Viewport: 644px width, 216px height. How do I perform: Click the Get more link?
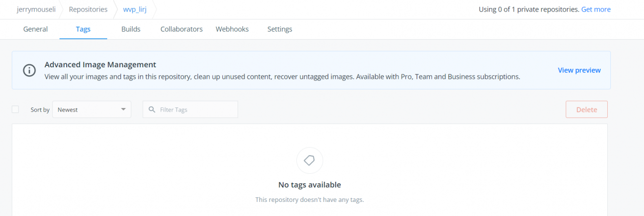596,10
